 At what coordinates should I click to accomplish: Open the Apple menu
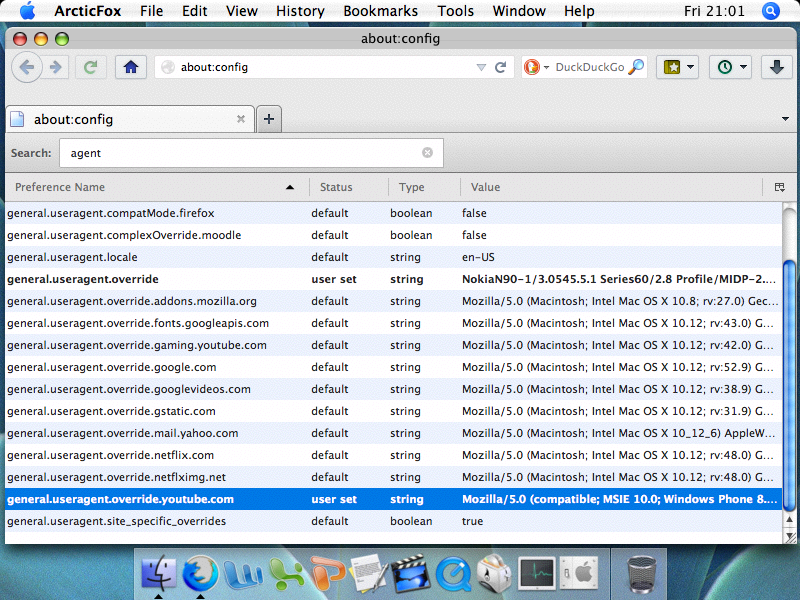[x=28, y=11]
